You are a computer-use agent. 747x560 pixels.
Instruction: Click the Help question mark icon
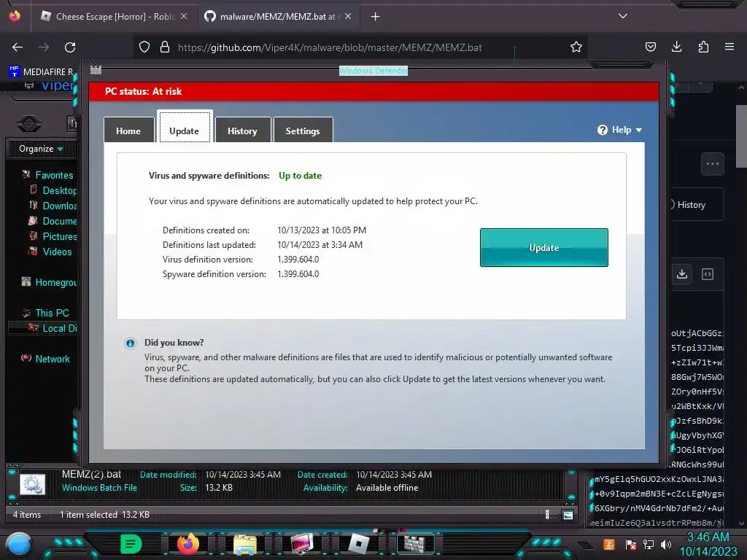tap(602, 130)
